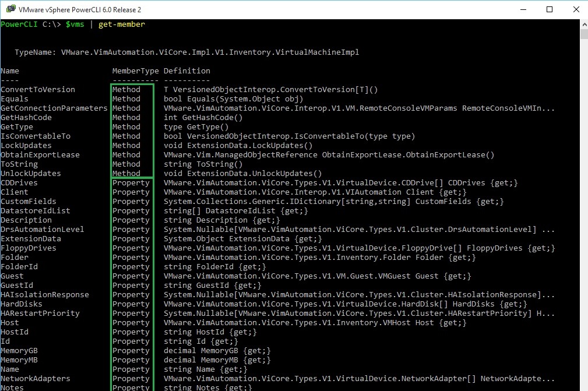Click the 'GetType' member name
This screenshot has height=391, width=588.
[x=17, y=126]
